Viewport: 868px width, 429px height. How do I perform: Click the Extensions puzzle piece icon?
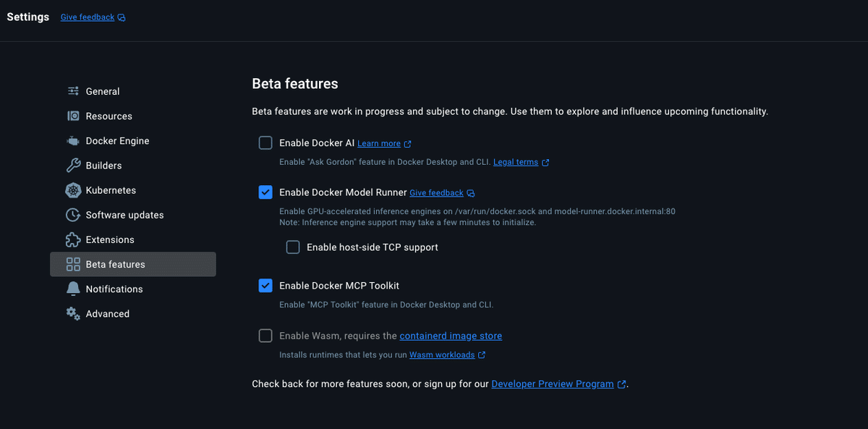pyautogui.click(x=73, y=239)
